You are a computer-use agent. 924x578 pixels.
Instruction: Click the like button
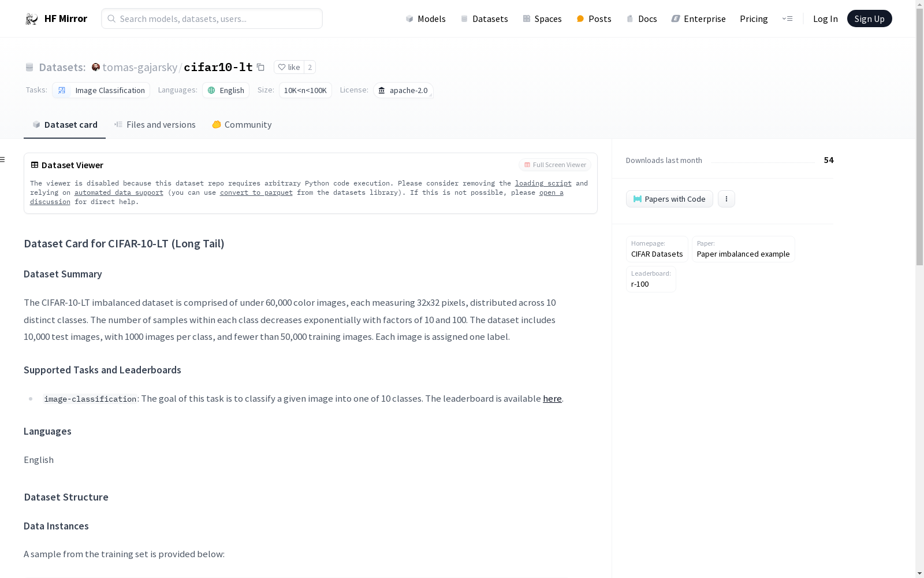click(x=289, y=67)
